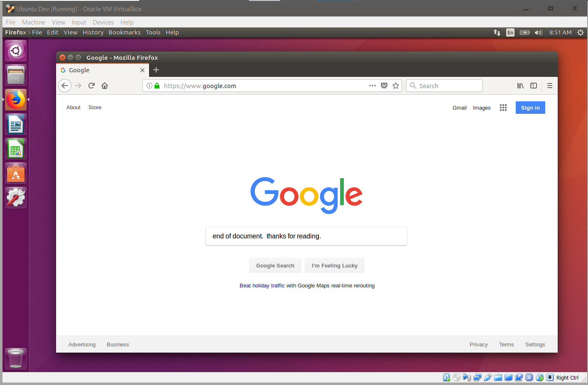Click VirtualBox USB devices icon
The height and width of the screenshot is (385, 588).
(488, 378)
